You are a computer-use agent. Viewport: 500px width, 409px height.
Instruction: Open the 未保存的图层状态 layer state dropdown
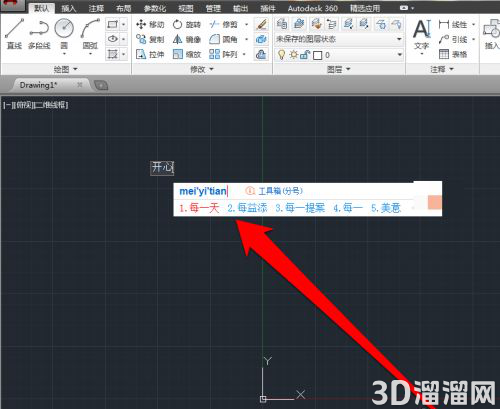pos(339,39)
